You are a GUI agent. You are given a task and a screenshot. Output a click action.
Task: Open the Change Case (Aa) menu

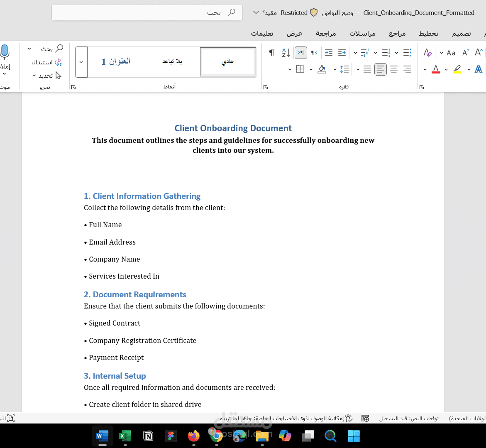click(451, 53)
